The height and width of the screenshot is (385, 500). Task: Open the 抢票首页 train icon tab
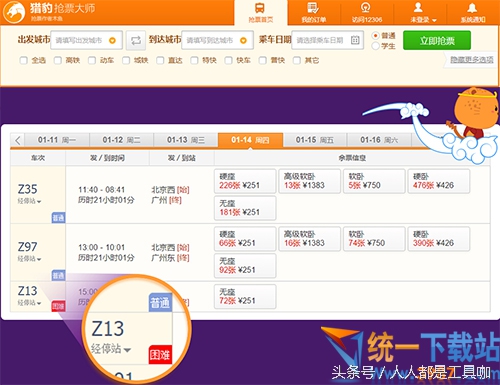coord(260,13)
